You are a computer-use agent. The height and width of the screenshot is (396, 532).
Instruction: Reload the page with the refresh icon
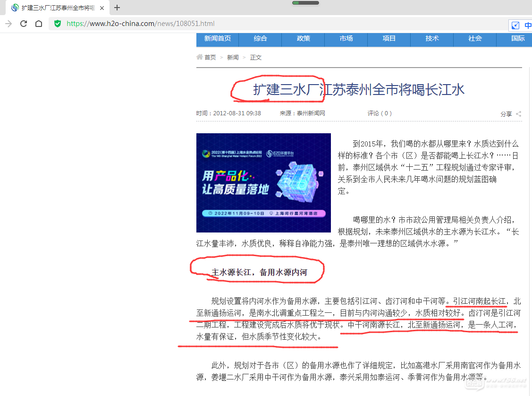tap(24, 24)
